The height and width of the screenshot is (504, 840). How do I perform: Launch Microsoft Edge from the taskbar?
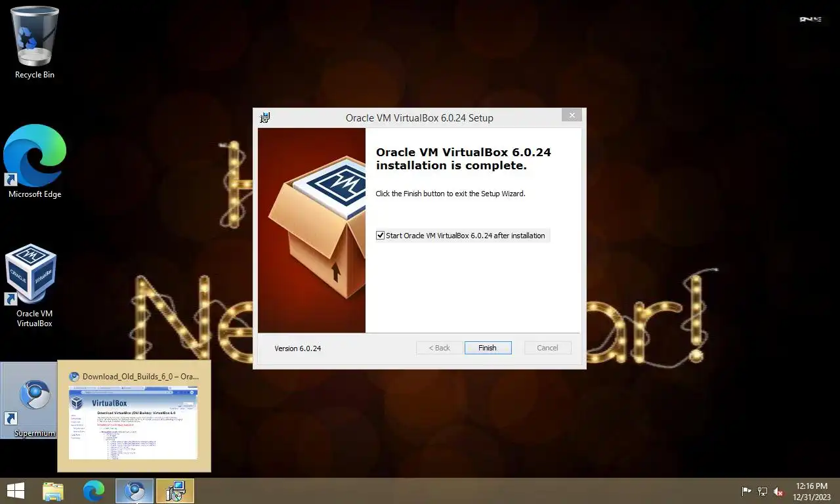(x=94, y=491)
